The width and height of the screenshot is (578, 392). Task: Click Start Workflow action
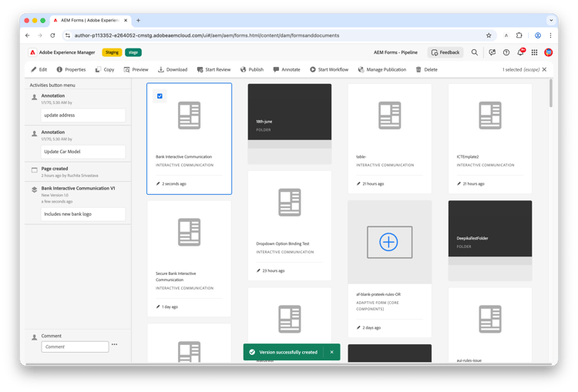pyautogui.click(x=329, y=69)
